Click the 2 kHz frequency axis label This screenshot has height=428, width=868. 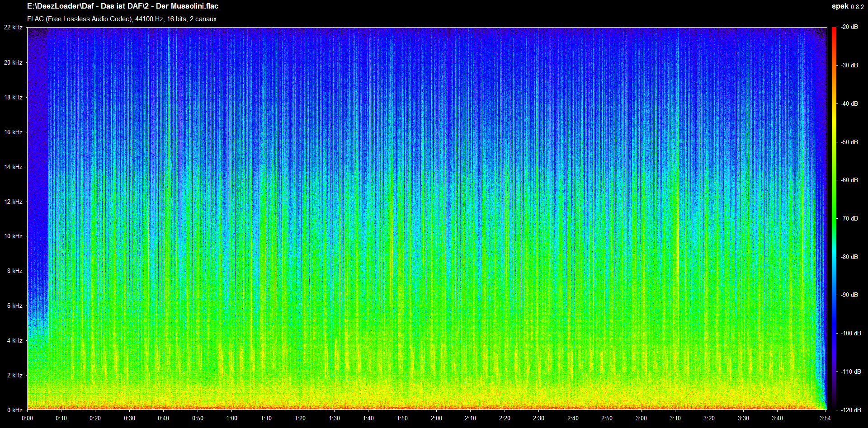(x=14, y=375)
